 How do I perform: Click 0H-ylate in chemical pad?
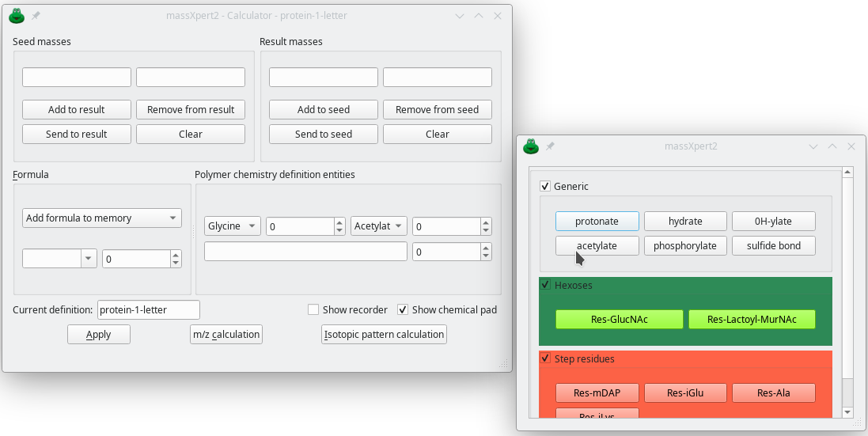(x=773, y=222)
